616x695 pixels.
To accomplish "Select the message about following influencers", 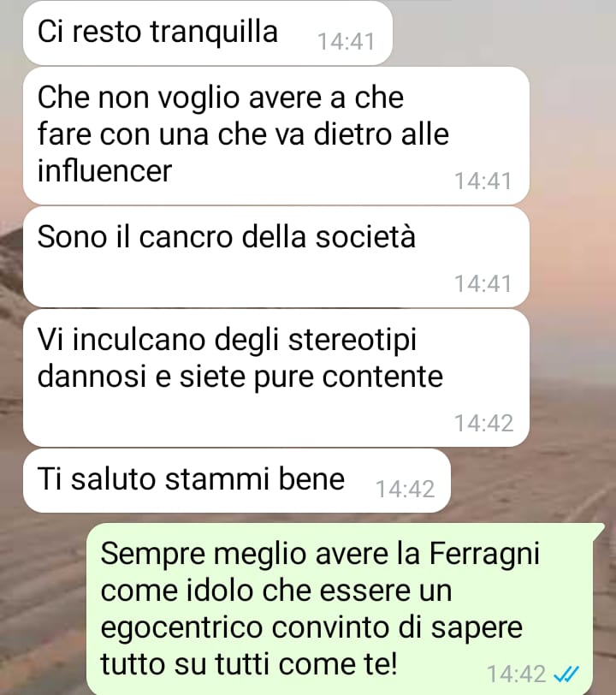I will click(276, 135).
